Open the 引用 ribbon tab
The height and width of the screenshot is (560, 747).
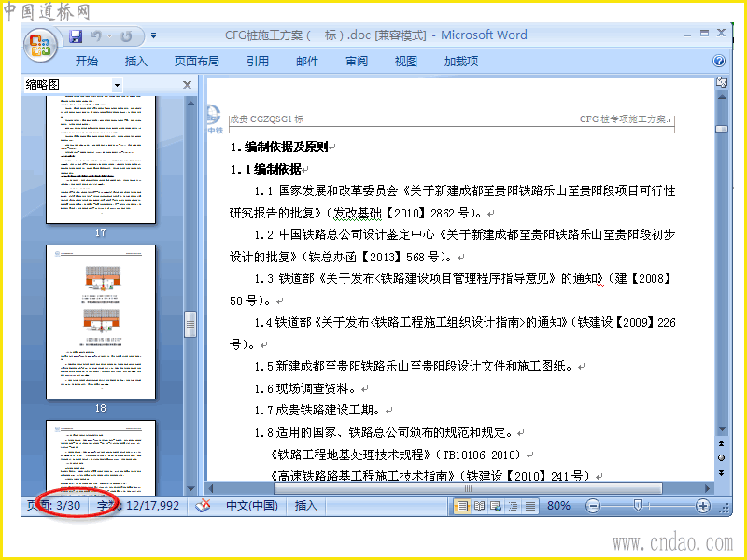coord(258,61)
